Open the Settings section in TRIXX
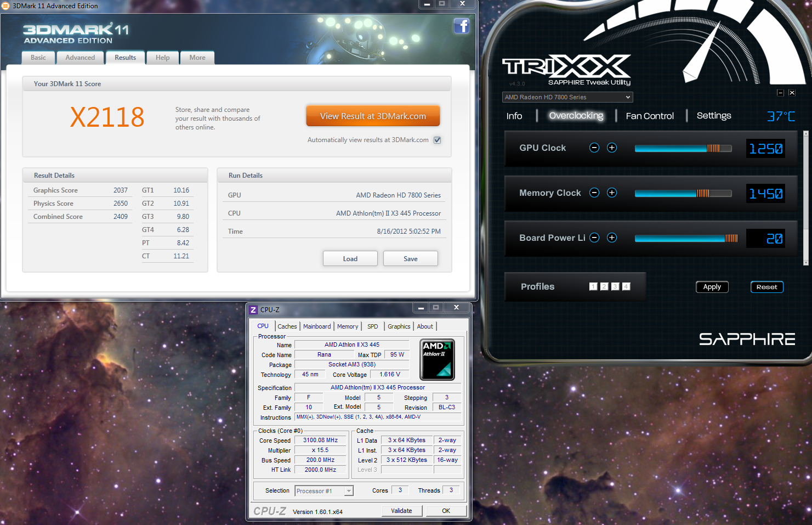This screenshot has height=525, width=812. [x=714, y=116]
